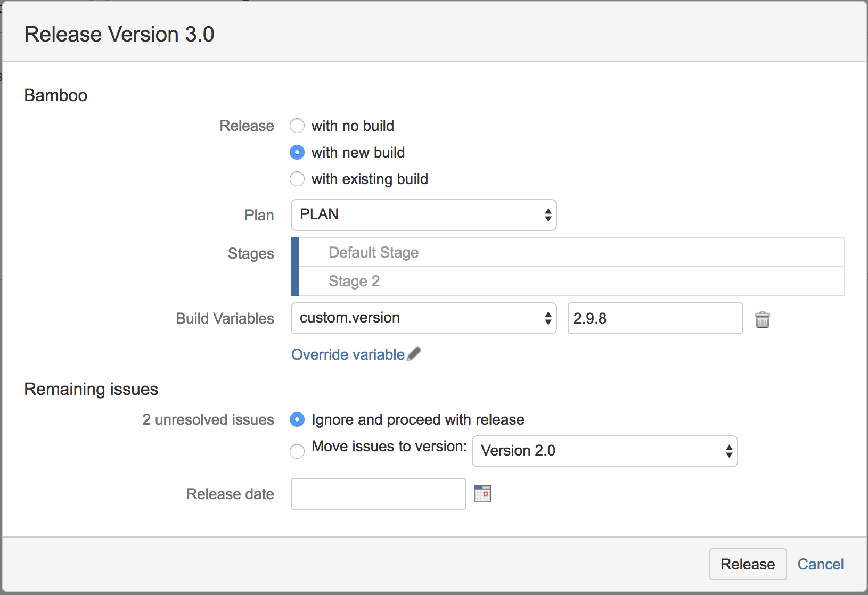The image size is (868, 595).
Task: Open the Plan dropdown
Action: click(547, 215)
